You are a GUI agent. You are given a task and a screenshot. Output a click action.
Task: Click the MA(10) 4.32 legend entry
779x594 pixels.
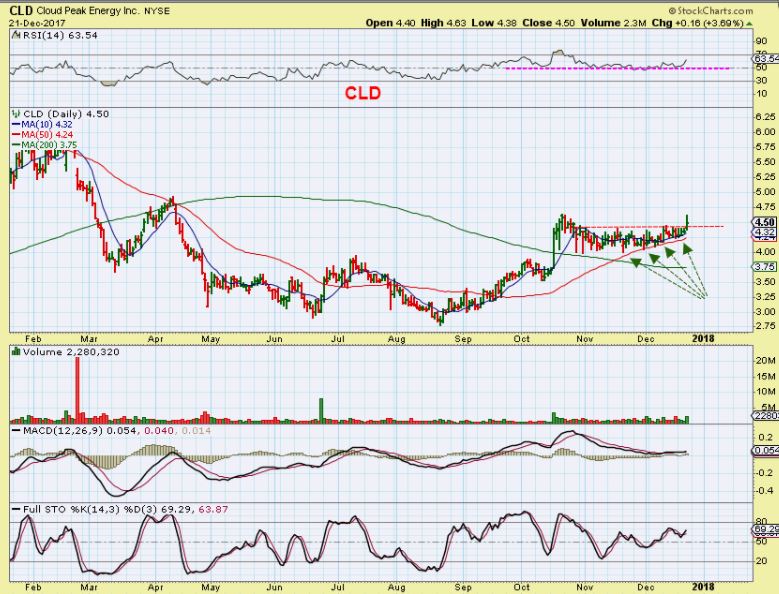pos(46,125)
